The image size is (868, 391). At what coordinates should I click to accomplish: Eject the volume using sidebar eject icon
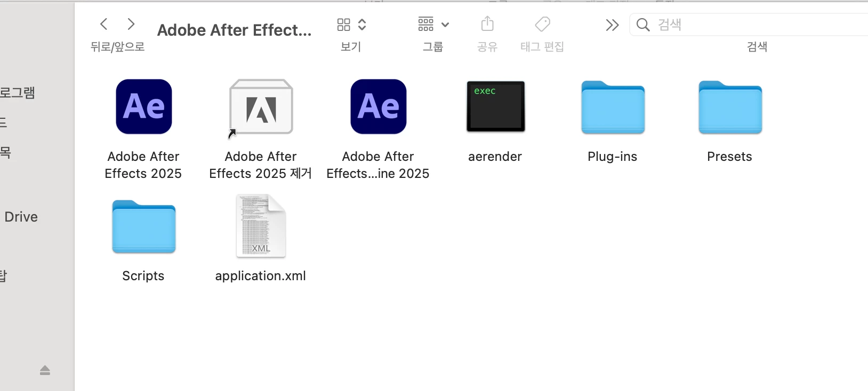[45, 370]
